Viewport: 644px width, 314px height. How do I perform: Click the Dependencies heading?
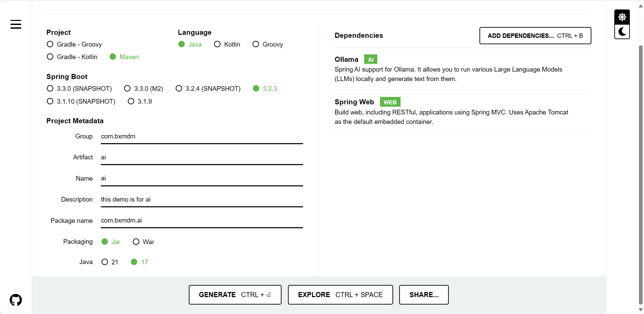point(359,35)
